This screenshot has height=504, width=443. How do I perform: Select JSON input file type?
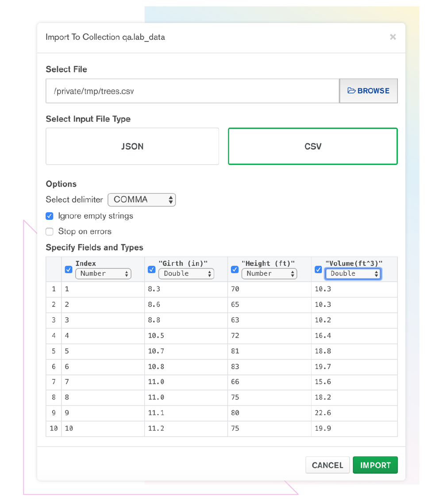[132, 146]
